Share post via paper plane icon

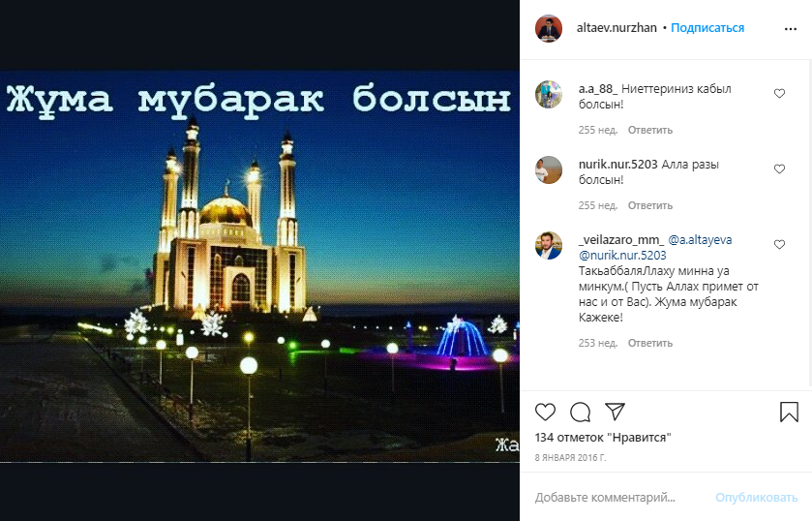point(615,412)
